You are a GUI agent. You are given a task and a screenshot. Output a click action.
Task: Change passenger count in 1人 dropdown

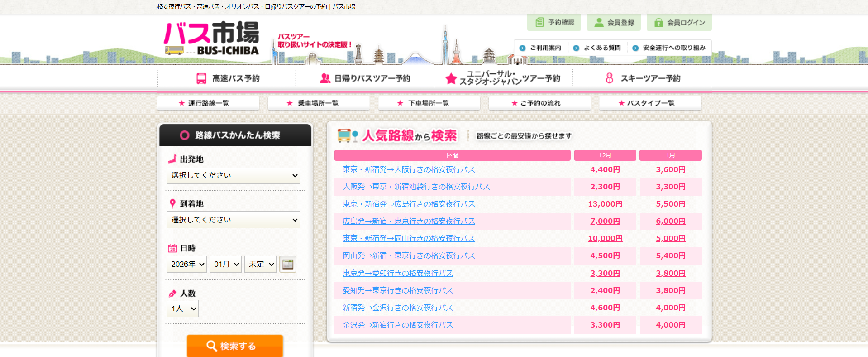pos(183,309)
